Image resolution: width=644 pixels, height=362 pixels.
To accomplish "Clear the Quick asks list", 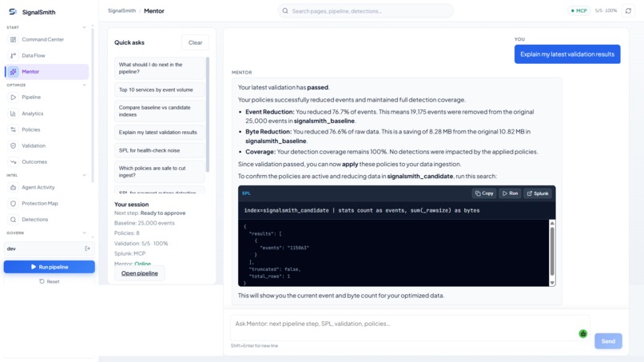I will coord(195,42).
